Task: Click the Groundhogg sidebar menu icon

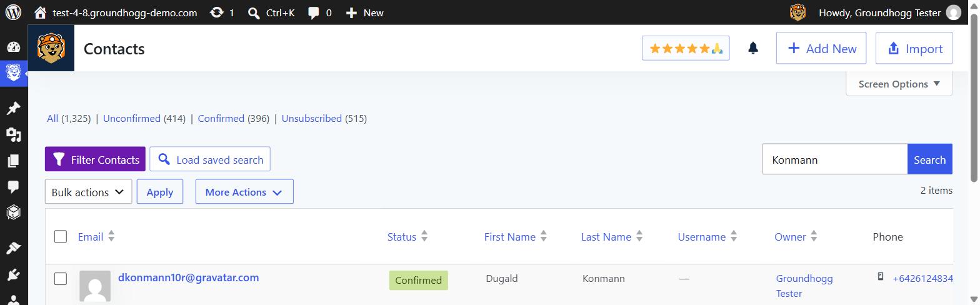Action: [x=14, y=74]
